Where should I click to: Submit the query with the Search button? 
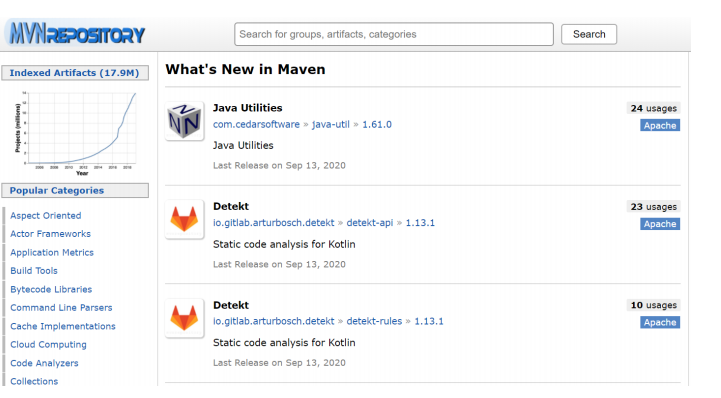tap(589, 34)
